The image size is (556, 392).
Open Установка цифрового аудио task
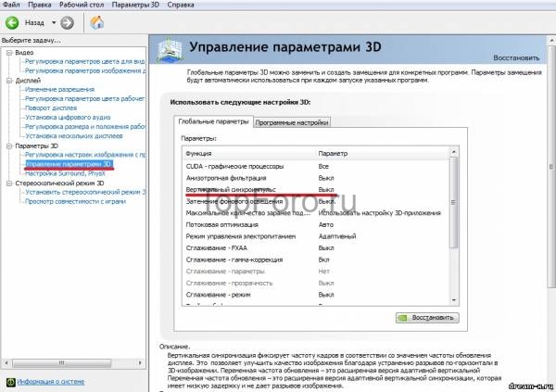coord(68,117)
